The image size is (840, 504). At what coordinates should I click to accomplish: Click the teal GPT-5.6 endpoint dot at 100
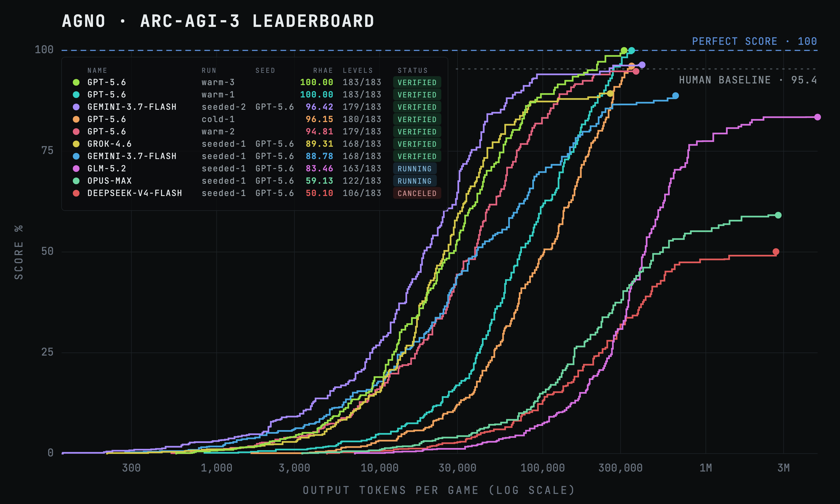point(631,51)
